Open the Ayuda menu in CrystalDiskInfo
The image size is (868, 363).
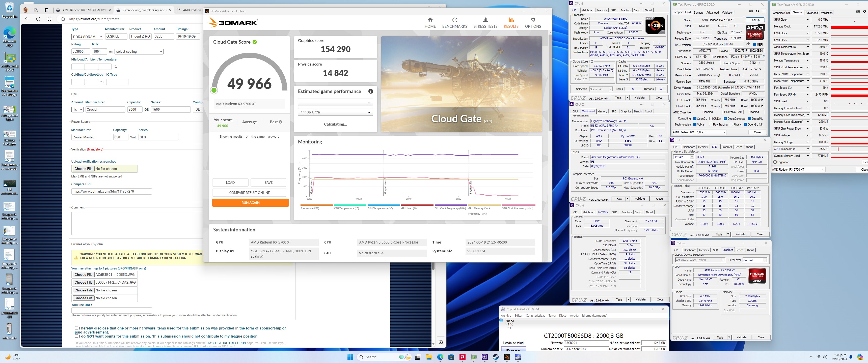click(x=574, y=316)
